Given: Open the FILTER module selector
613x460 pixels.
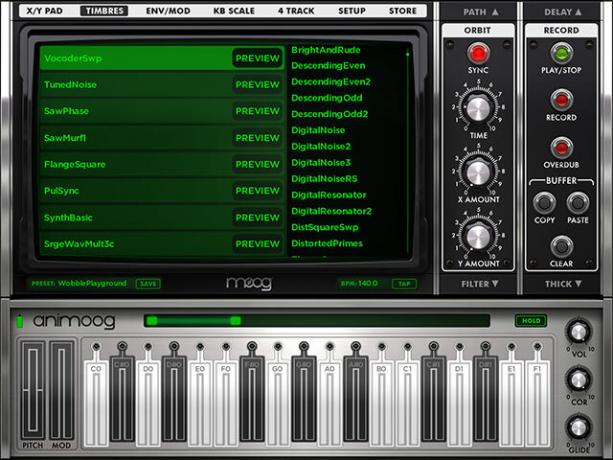Looking at the screenshot, I should click(479, 284).
